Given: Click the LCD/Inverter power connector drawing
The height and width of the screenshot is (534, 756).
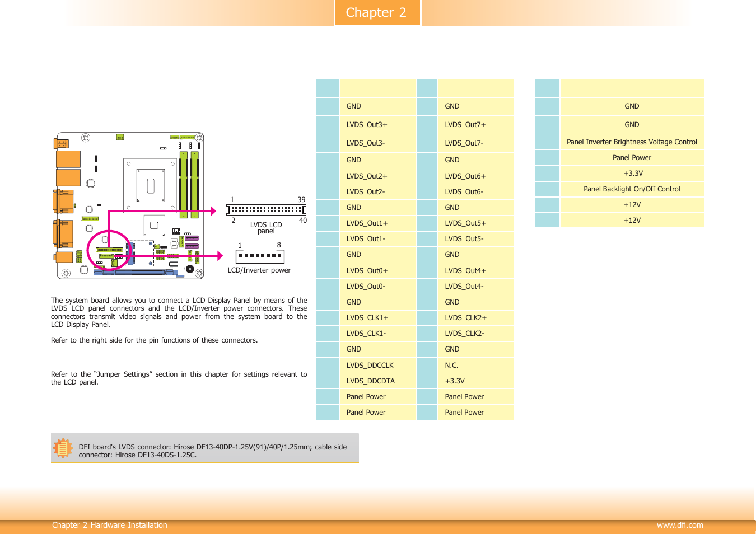Looking at the screenshot, I should click(x=260, y=256).
